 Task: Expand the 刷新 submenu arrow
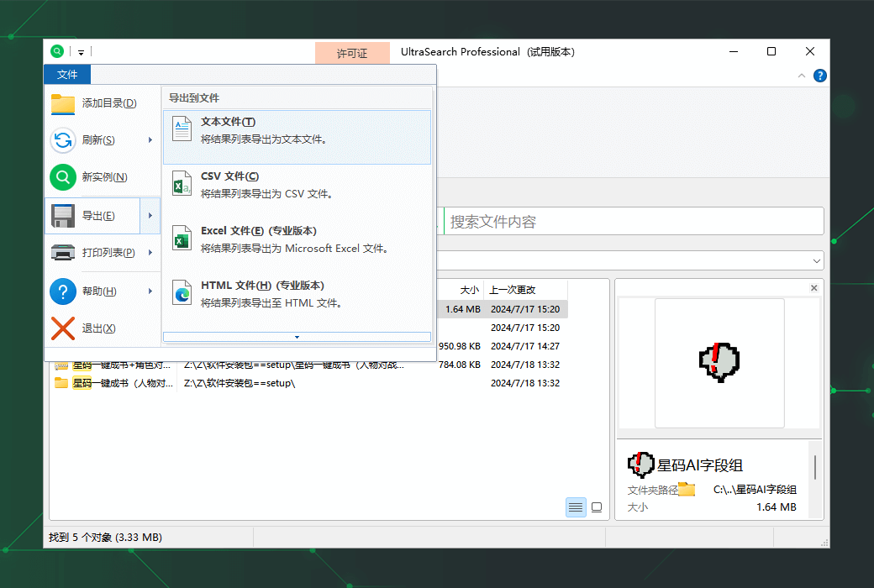[150, 140]
